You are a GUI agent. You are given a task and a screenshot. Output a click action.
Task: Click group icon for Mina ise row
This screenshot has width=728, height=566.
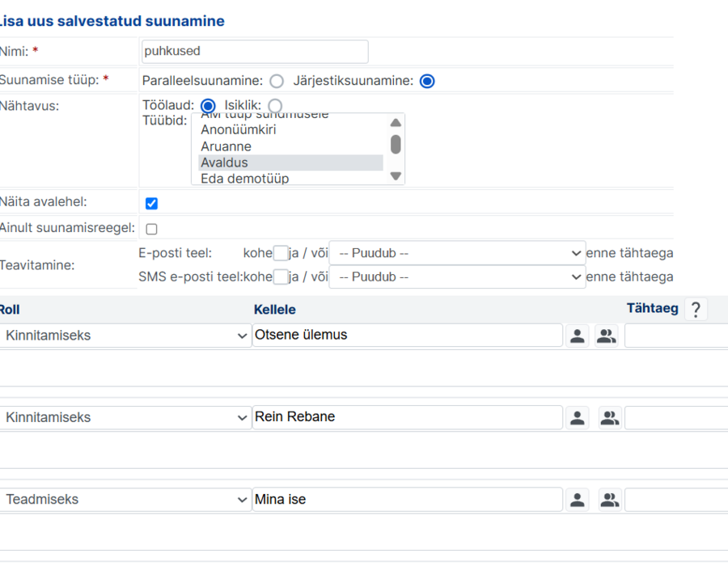coord(610,500)
